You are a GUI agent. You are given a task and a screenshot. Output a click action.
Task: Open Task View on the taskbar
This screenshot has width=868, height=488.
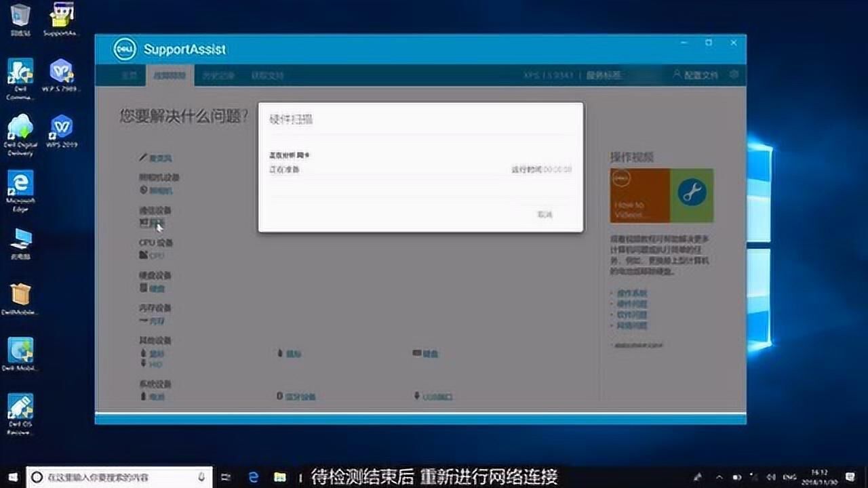tap(226, 477)
